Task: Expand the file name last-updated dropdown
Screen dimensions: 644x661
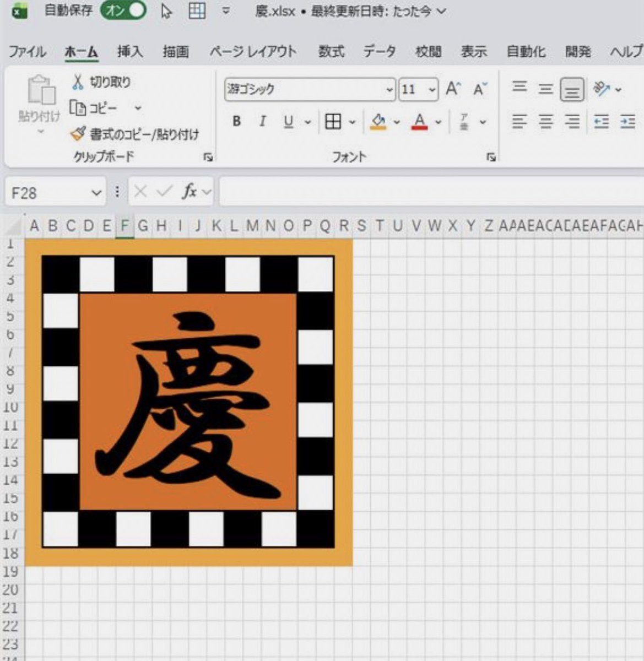Action: (441, 12)
